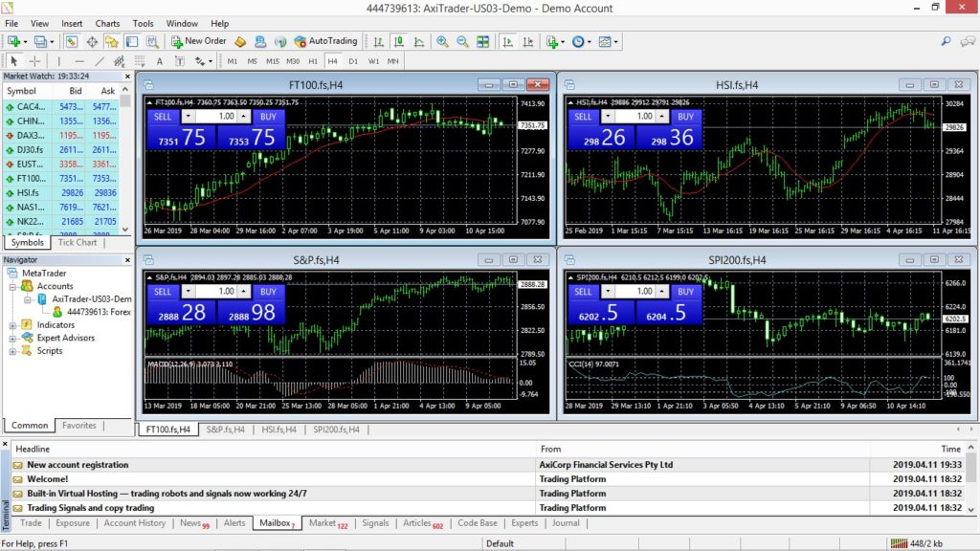
Task: Click SELL on the SPI200 chart panel
Action: pos(584,292)
